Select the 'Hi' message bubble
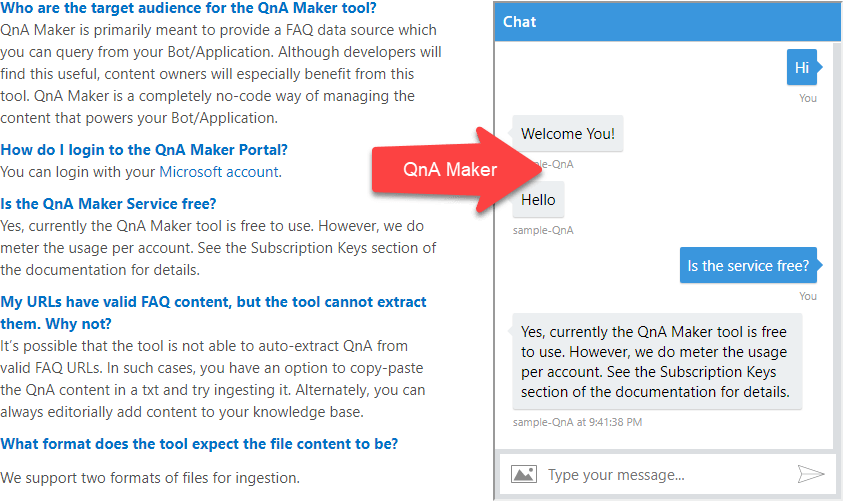Viewport: 843px width, 501px height. pyautogui.click(x=801, y=68)
